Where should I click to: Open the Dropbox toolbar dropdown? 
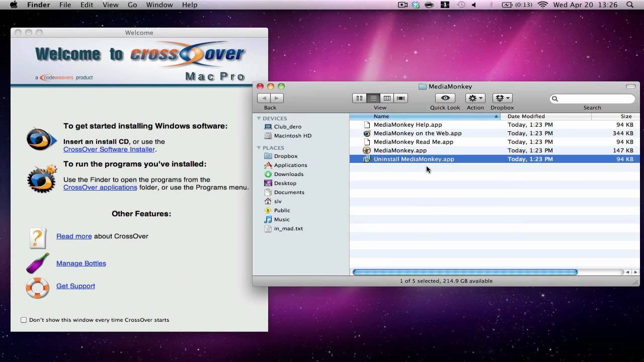(x=502, y=98)
